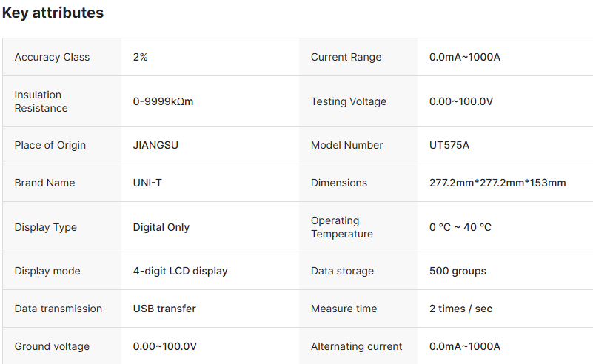This screenshot has height=364, width=593.
Task: Select the Current Range label
Action: 346,57
